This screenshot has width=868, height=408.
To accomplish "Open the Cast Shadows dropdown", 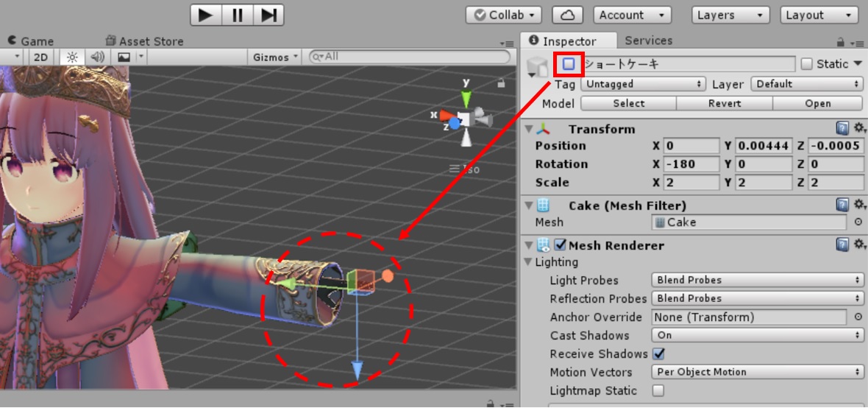I will pyautogui.click(x=758, y=336).
